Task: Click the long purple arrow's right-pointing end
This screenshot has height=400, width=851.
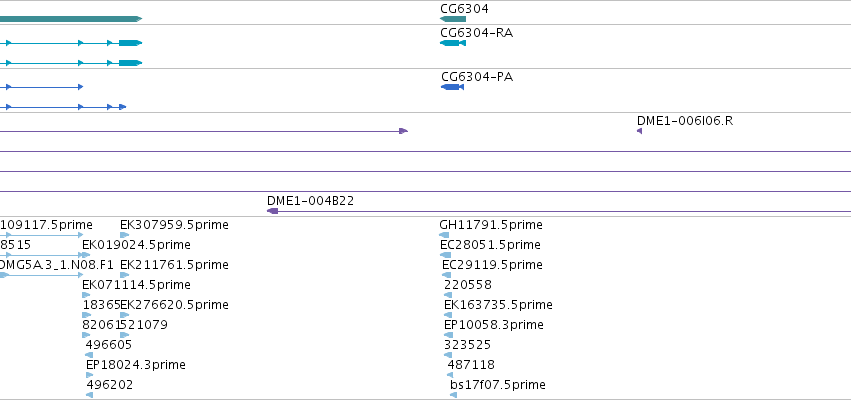Action: tap(403, 131)
